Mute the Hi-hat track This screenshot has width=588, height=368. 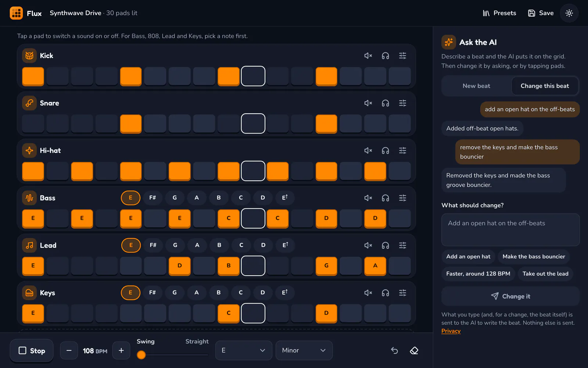368,151
